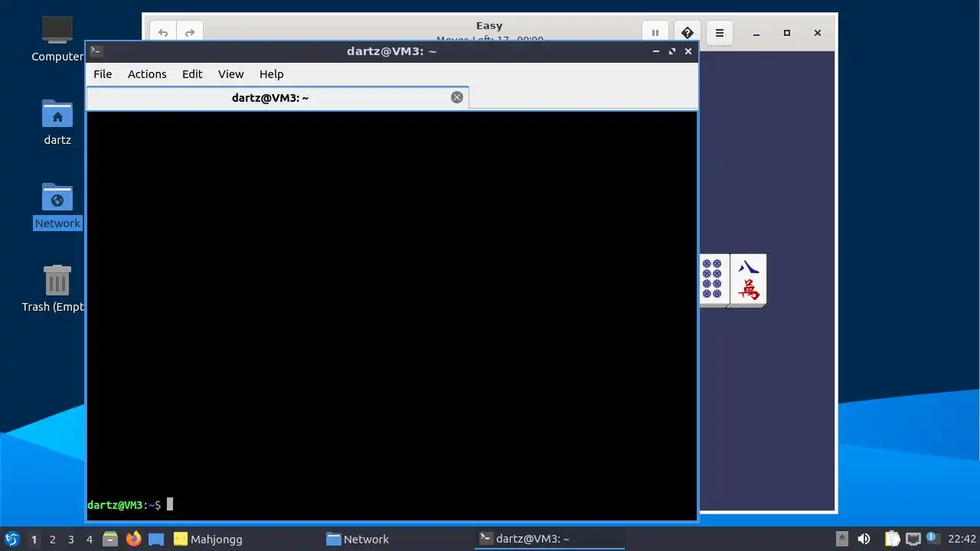Open the terminal Actions menu
Screen dimensions: 980x551
[x=147, y=74]
